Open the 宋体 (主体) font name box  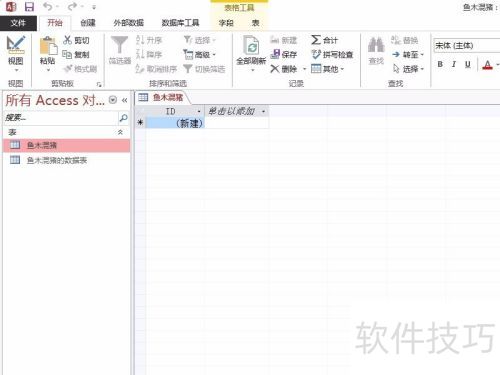pyautogui.click(x=467, y=46)
